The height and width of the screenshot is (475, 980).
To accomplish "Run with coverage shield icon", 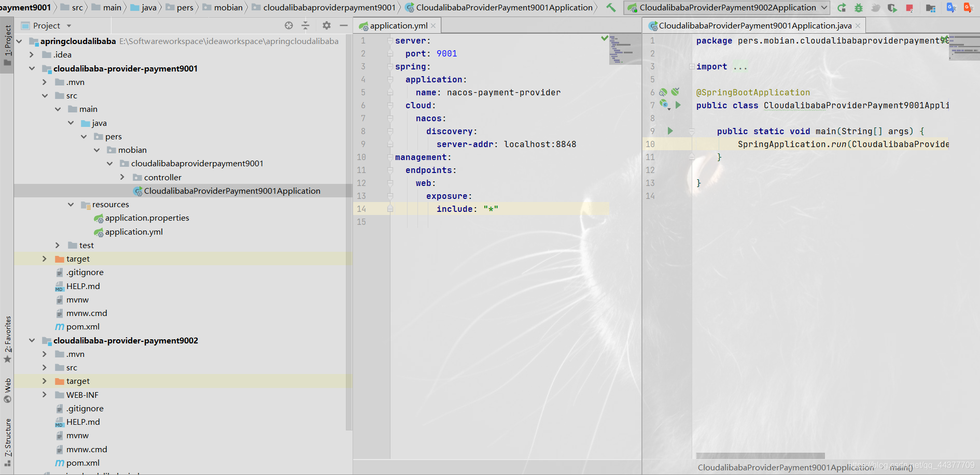I will (x=892, y=8).
